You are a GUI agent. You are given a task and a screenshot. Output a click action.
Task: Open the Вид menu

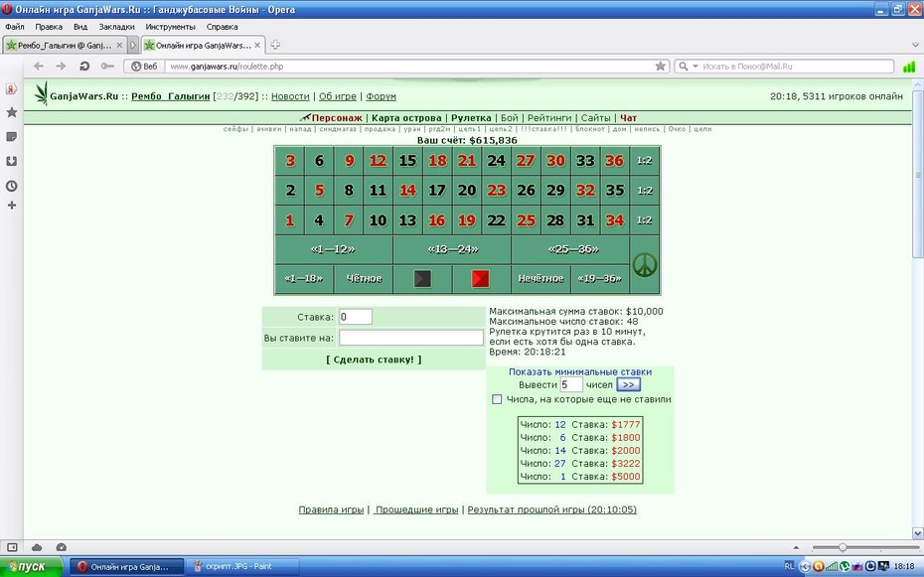80,27
